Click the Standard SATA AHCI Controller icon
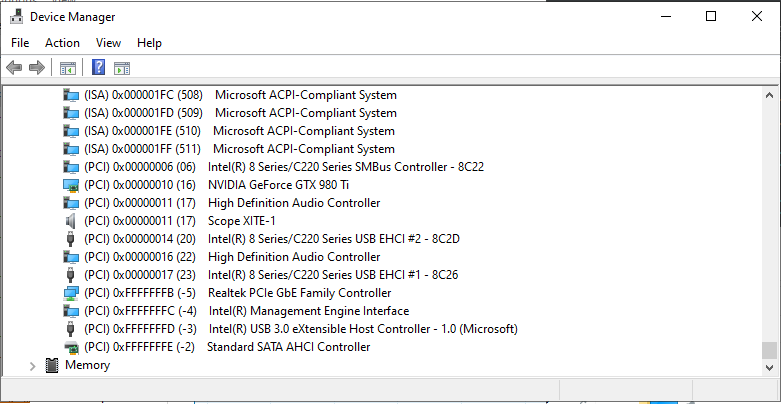The width and height of the screenshot is (781, 404). click(71, 347)
